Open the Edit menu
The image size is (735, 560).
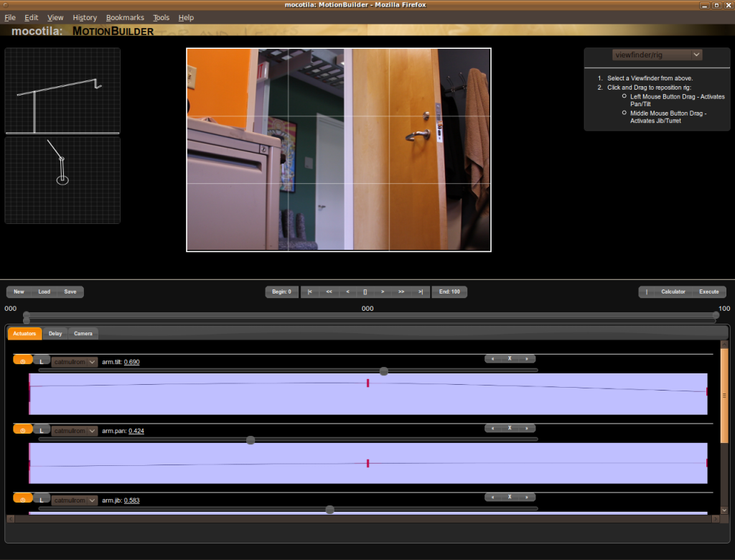pos(32,17)
